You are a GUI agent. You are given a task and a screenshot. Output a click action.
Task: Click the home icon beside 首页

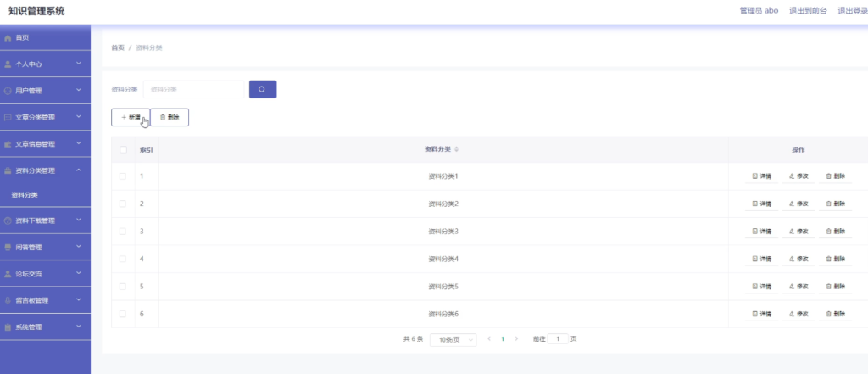click(x=8, y=37)
